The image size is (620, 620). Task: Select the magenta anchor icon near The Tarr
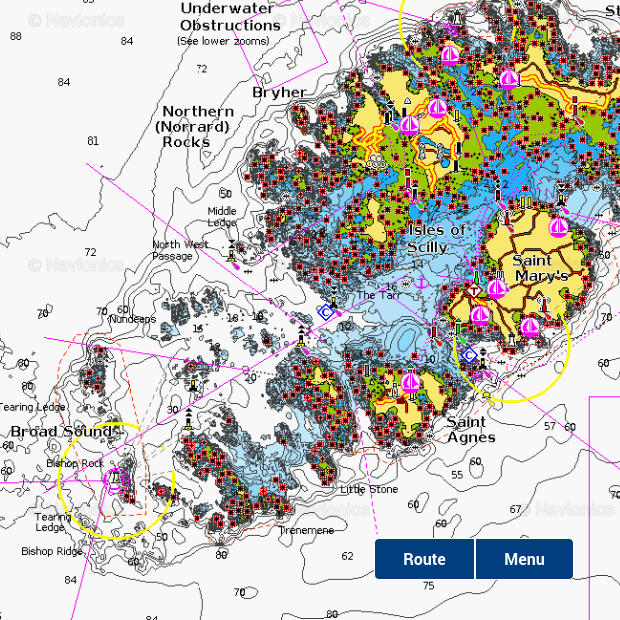tap(422, 284)
